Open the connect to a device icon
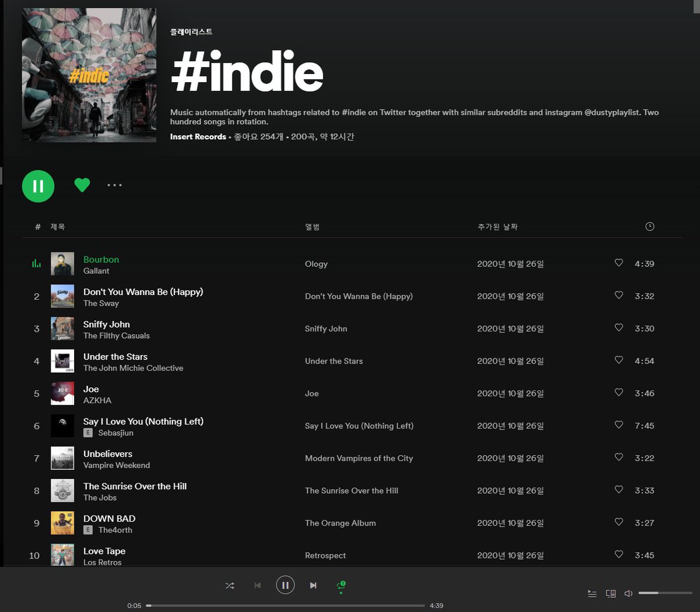The image size is (700, 612). click(x=611, y=593)
